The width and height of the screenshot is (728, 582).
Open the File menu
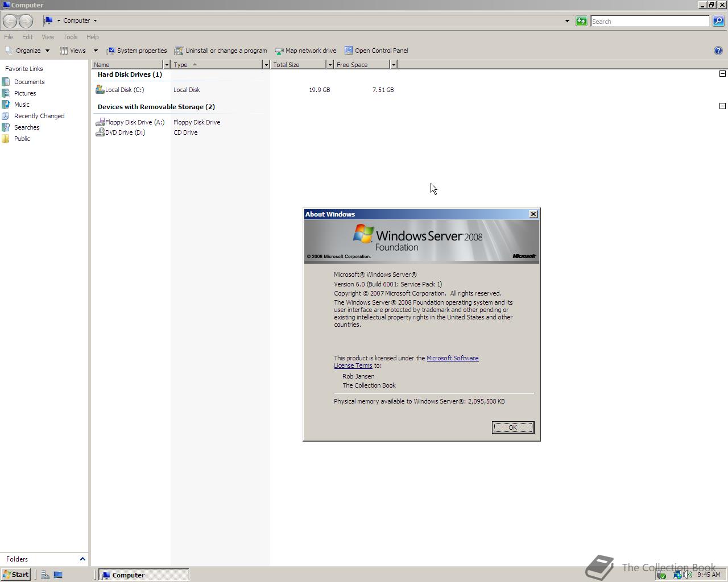point(9,37)
